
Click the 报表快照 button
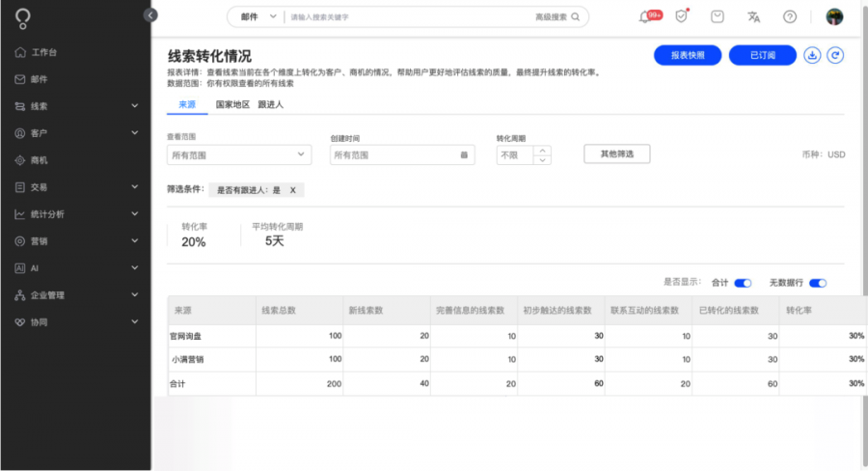pos(688,55)
